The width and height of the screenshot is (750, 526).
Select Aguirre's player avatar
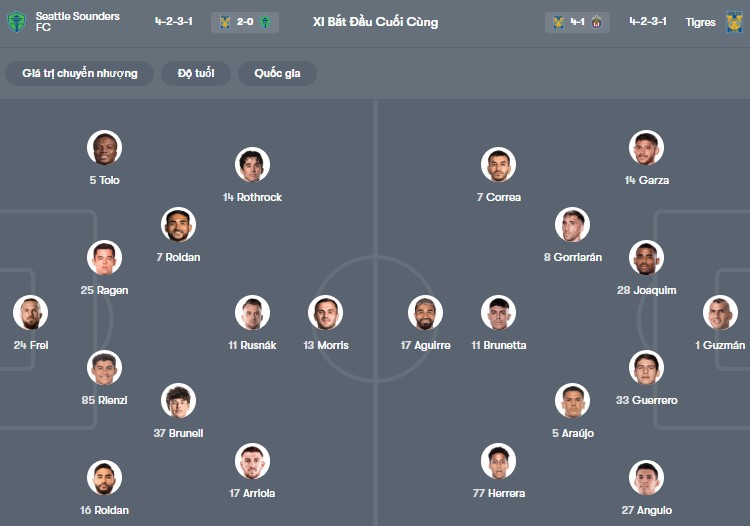pos(426,313)
